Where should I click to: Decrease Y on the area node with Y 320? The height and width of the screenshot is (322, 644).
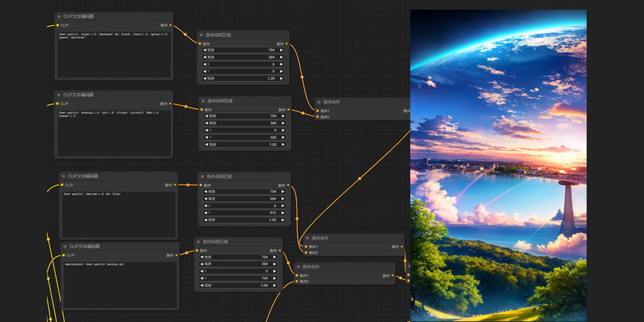click(206, 137)
